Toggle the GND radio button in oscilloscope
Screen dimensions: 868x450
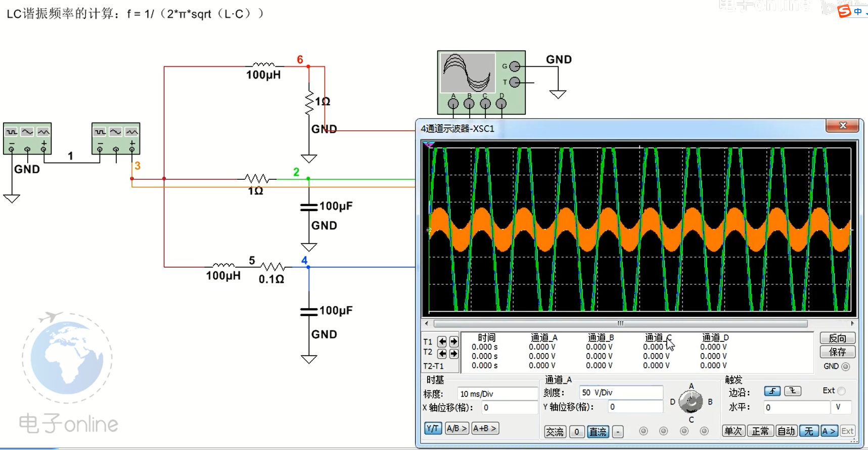pos(845,367)
